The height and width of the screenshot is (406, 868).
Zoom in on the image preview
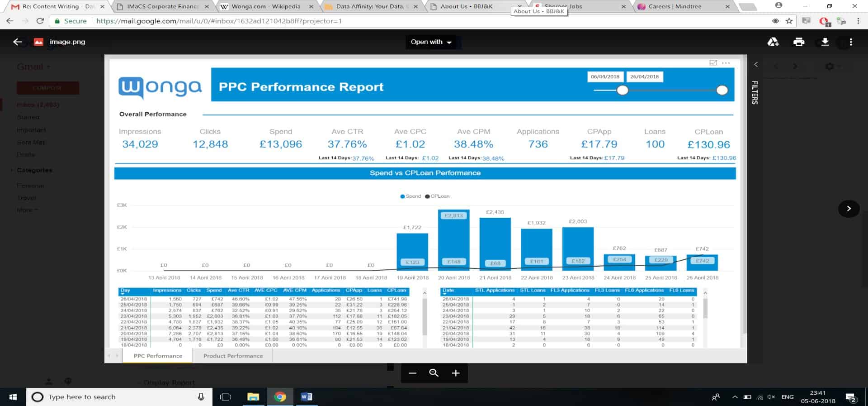click(456, 373)
